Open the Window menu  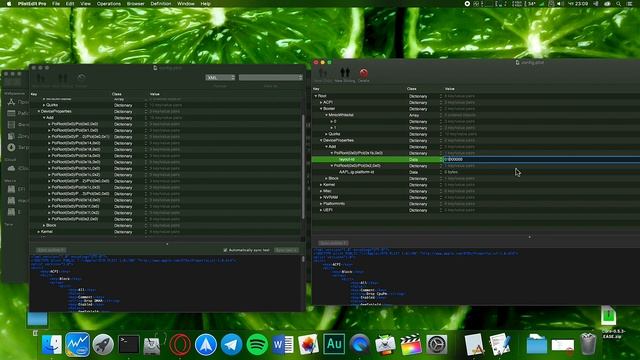[x=186, y=4]
